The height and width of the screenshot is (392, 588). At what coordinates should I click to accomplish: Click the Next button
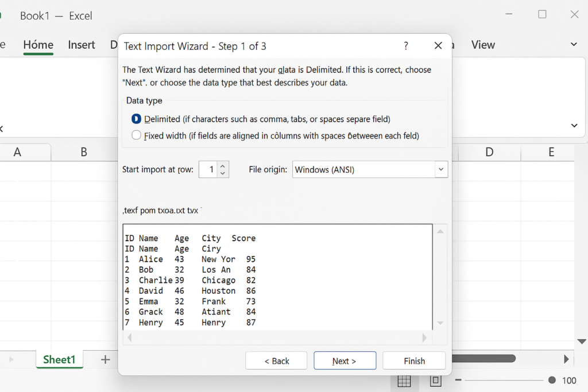pyautogui.click(x=345, y=361)
